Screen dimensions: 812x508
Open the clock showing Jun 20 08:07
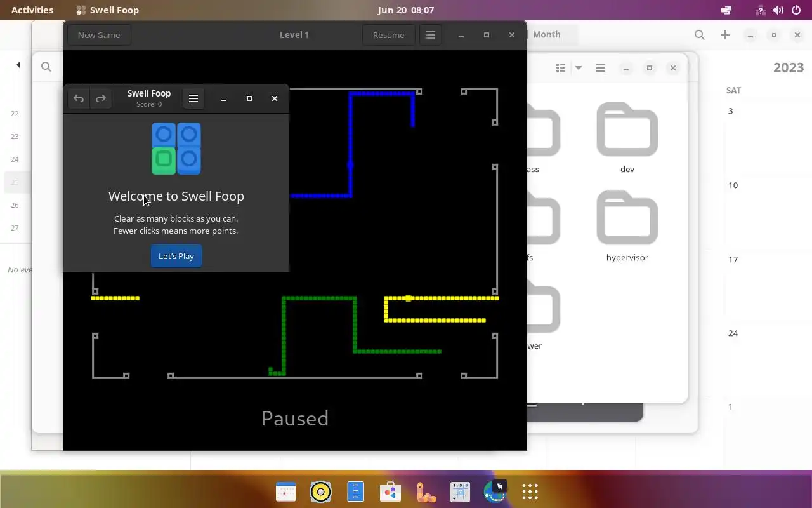click(406, 10)
